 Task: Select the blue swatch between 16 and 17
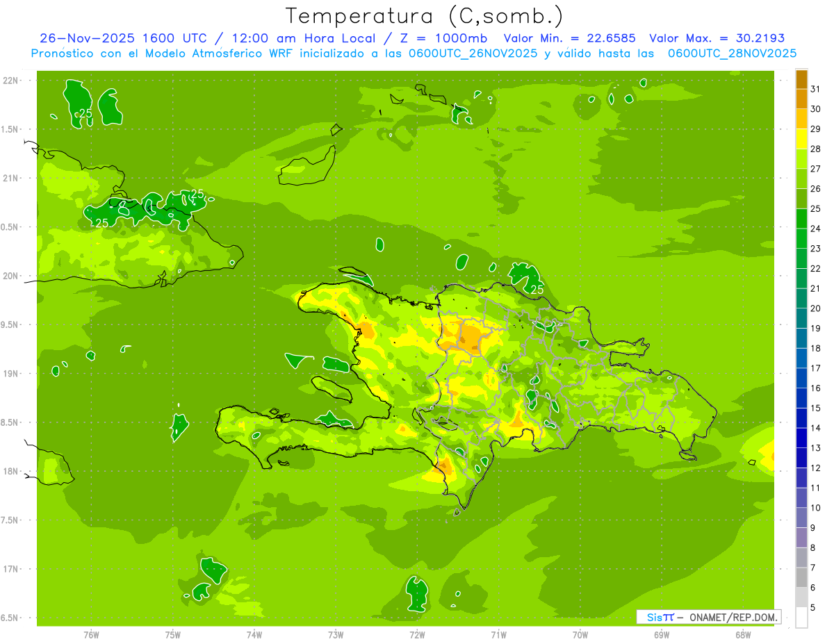(x=801, y=378)
